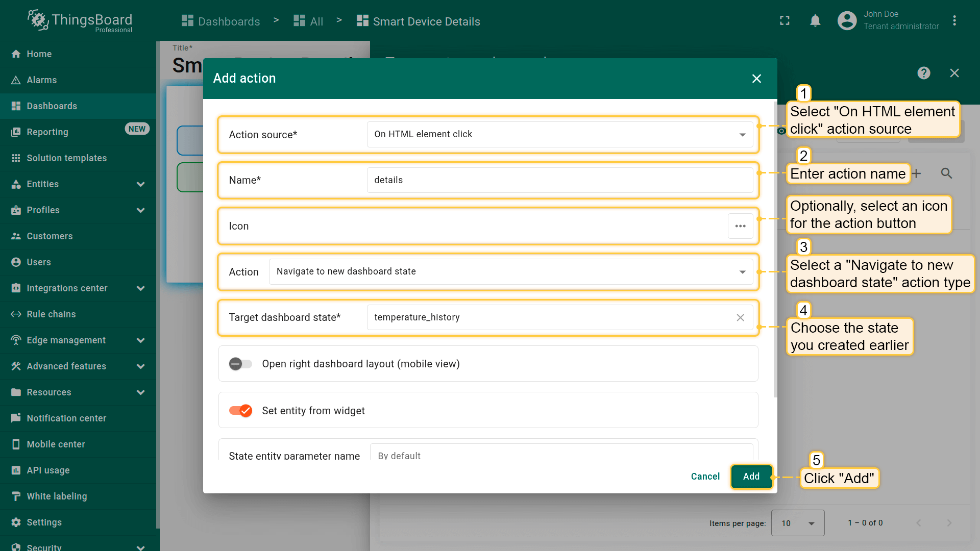This screenshot has width=980, height=551.
Task: Open the three-dot user menu
Action: coord(954,21)
